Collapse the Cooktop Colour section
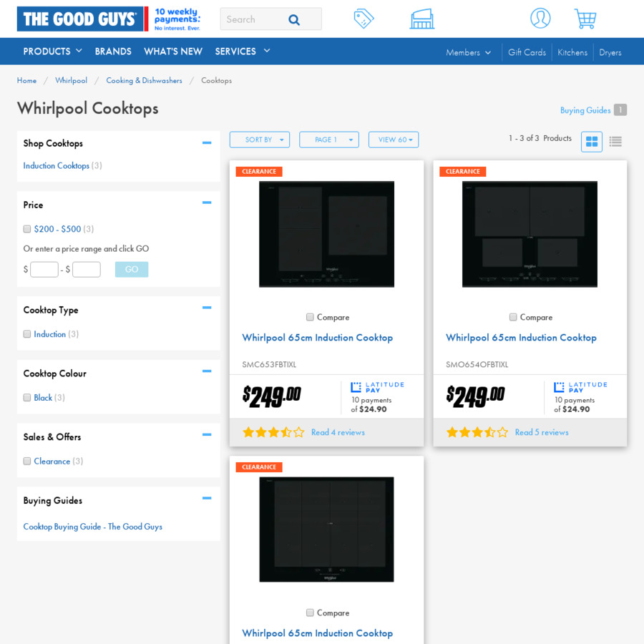Viewport: 644px width, 644px height. point(207,371)
